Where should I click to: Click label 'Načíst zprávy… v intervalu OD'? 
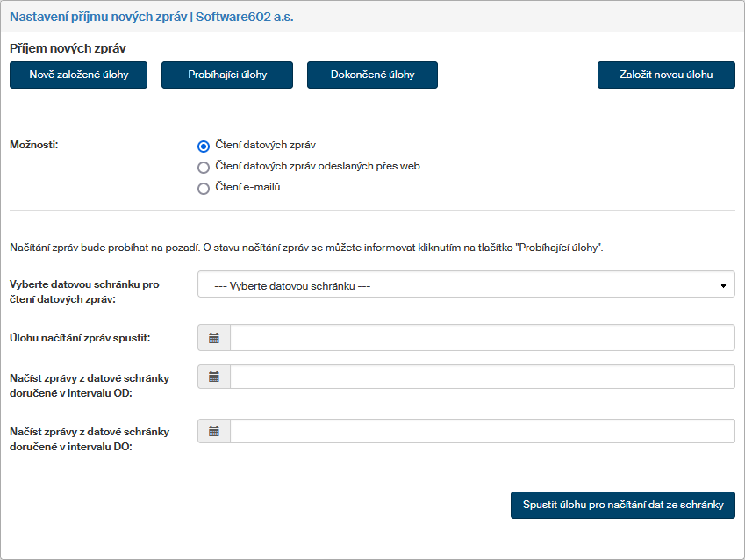tap(89, 385)
